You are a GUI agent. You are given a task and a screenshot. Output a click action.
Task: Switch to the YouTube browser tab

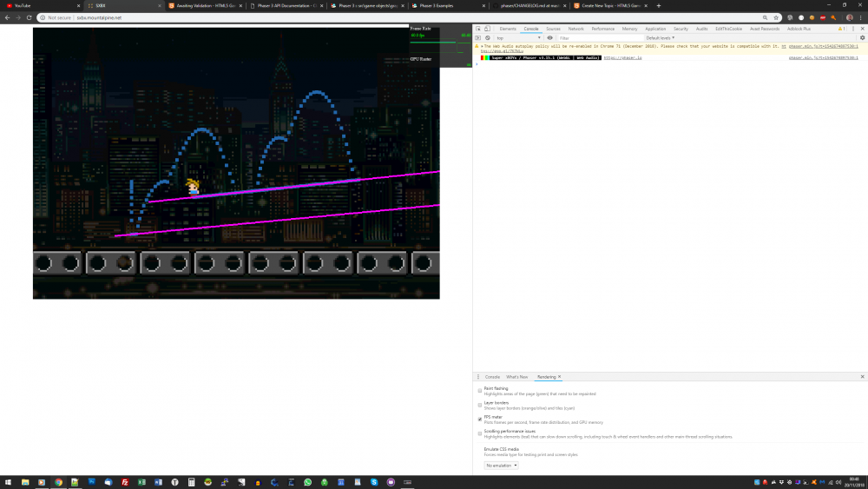pos(41,5)
